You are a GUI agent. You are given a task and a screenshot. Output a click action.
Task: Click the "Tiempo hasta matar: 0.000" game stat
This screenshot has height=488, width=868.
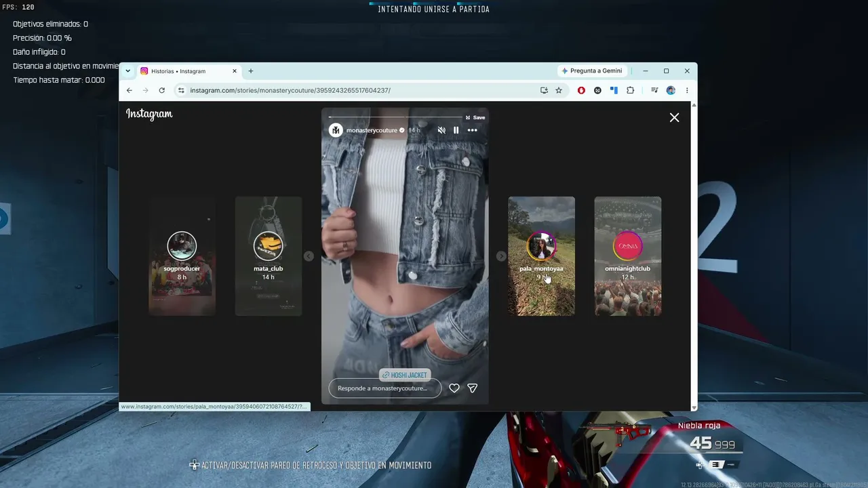59,80
